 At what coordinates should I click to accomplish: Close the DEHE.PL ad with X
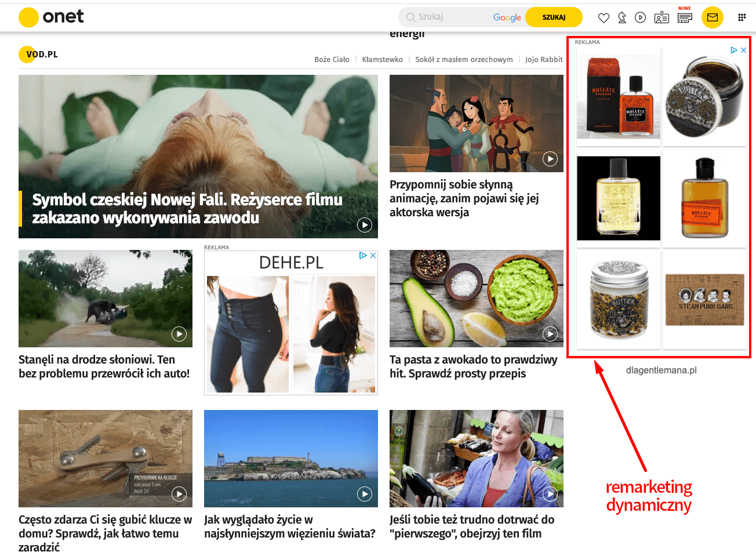click(x=373, y=255)
